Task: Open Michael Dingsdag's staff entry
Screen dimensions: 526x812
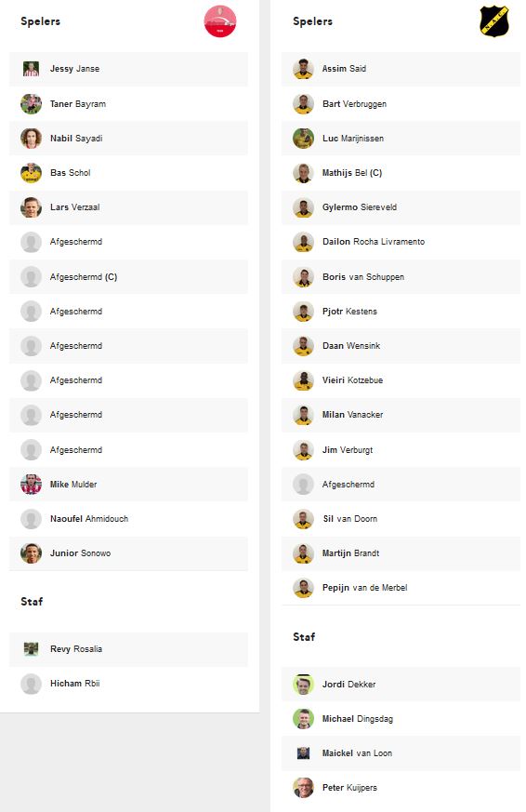Action: [401, 719]
